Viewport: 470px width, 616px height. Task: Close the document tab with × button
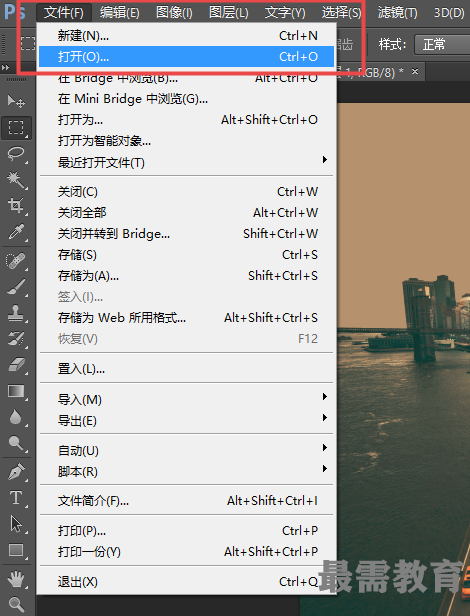(x=415, y=72)
